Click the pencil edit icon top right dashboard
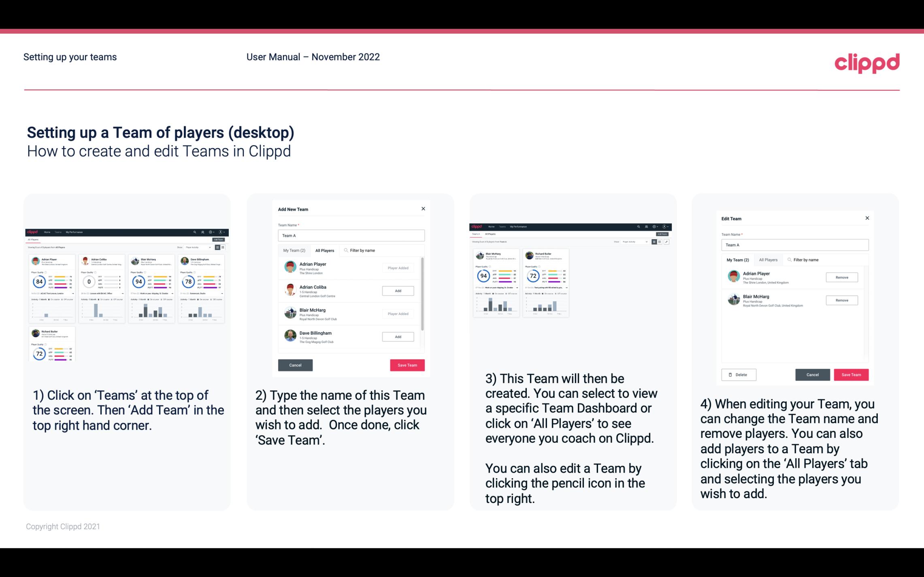Viewport: 924px width, 577px height. coord(667,241)
